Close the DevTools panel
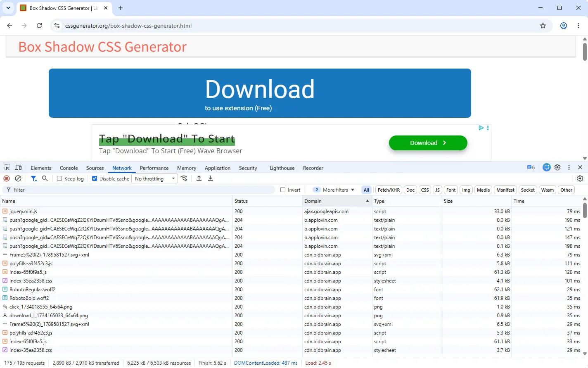The image size is (588, 368). [x=580, y=167]
